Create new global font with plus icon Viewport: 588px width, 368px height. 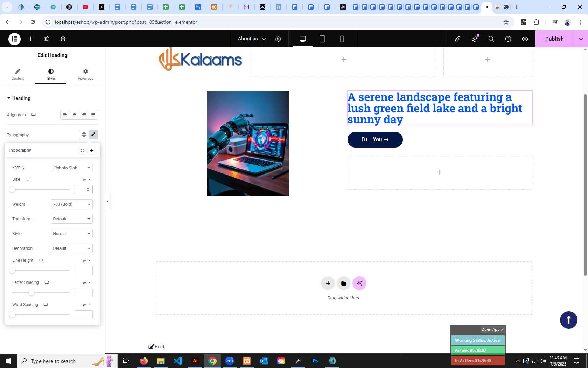coord(92,150)
